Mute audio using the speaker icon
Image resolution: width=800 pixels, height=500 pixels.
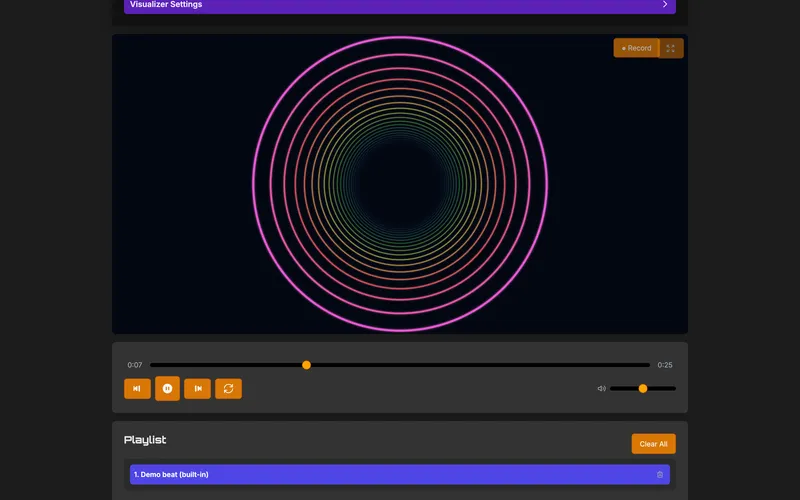click(602, 389)
